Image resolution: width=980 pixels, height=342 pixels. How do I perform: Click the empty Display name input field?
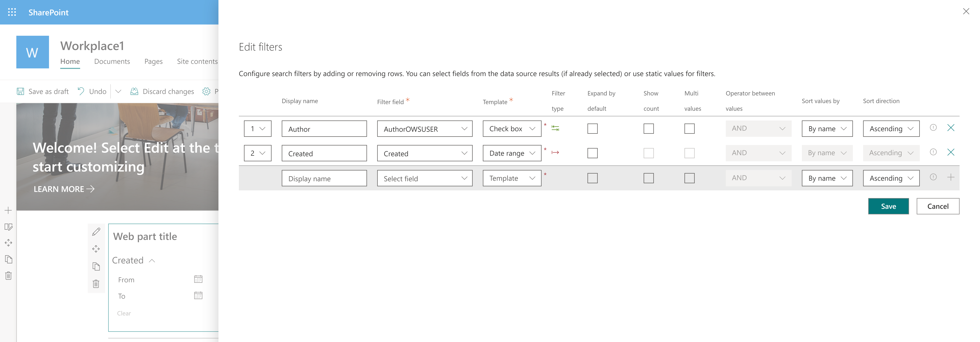[x=324, y=178]
